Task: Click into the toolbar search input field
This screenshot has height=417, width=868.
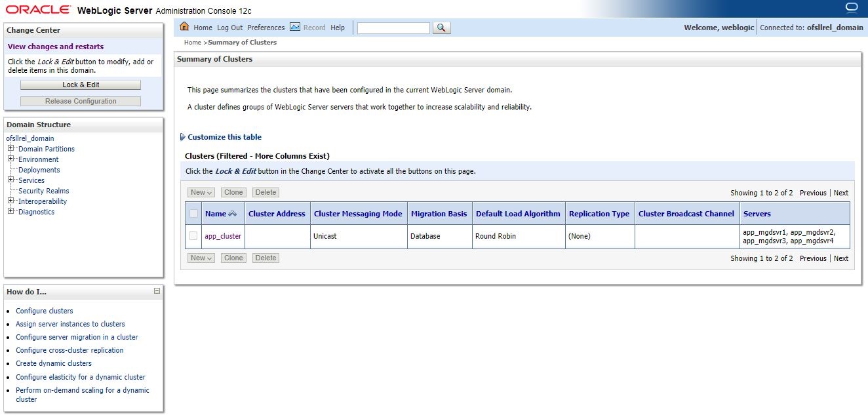Action: [x=393, y=28]
